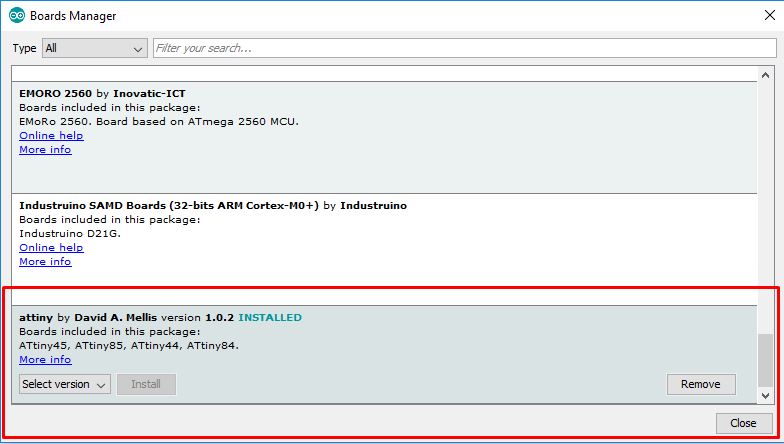Screen dimensions: 784x444
Task: Click the INSTALLED status label
Action: [270, 318]
